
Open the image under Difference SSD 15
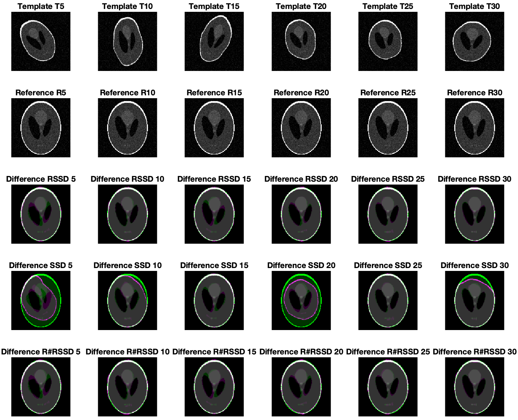[x=214, y=300]
